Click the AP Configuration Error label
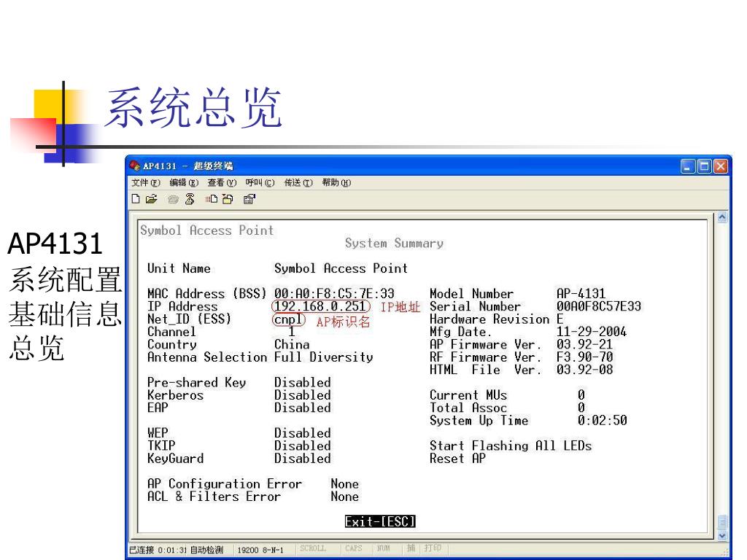 pyautogui.click(x=225, y=484)
